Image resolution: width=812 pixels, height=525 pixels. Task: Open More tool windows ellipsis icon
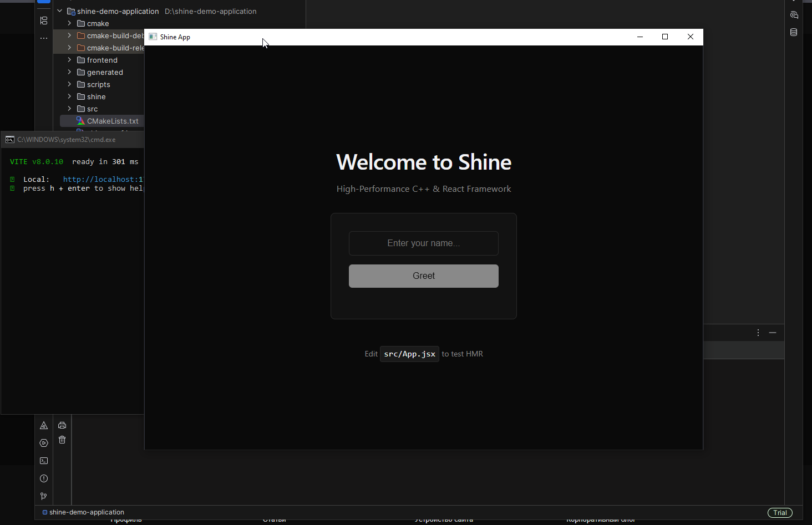pos(44,38)
